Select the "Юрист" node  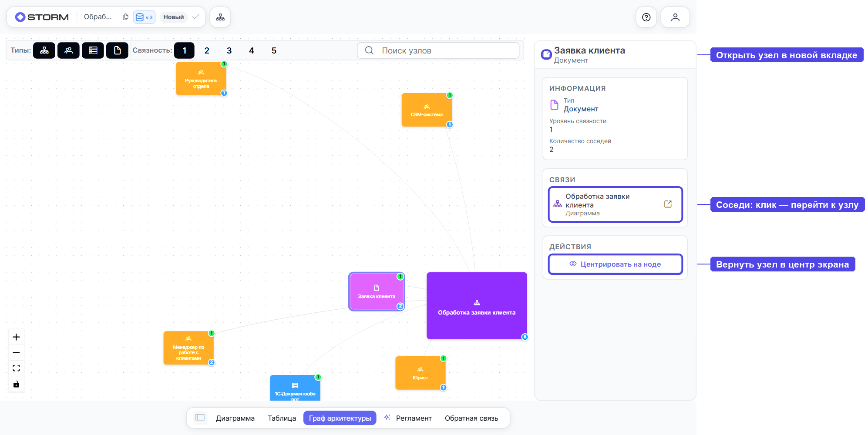click(421, 373)
